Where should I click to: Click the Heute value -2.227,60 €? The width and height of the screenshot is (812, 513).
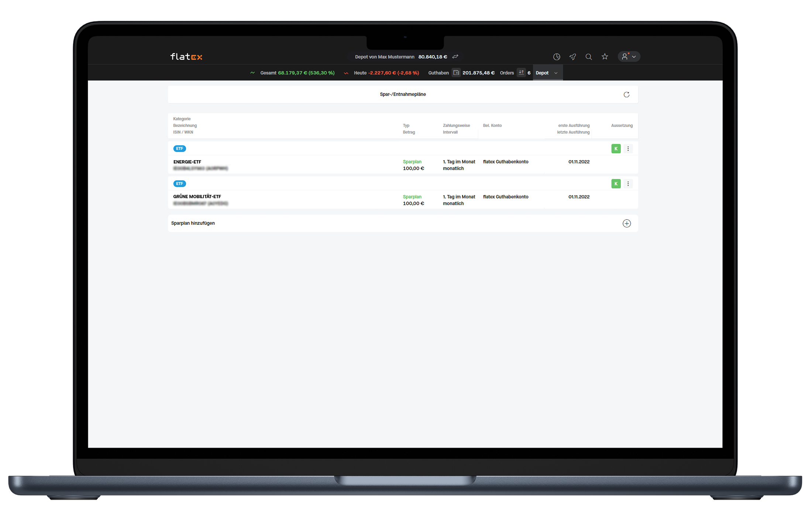[382, 73]
